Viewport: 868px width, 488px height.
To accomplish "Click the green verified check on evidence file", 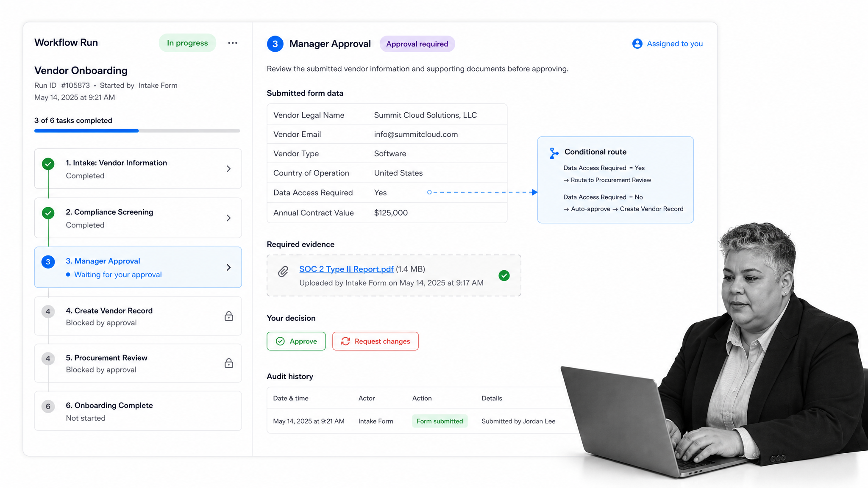I will click(x=504, y=276).
